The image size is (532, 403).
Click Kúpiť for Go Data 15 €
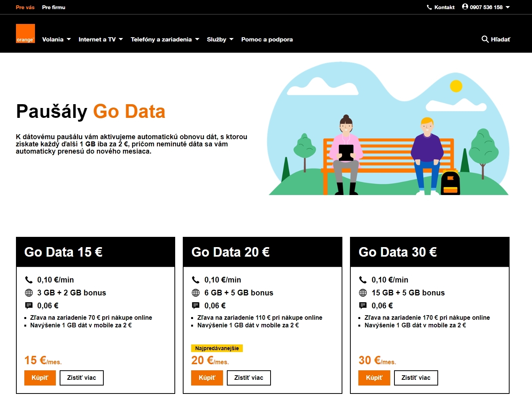click(40, 378)
